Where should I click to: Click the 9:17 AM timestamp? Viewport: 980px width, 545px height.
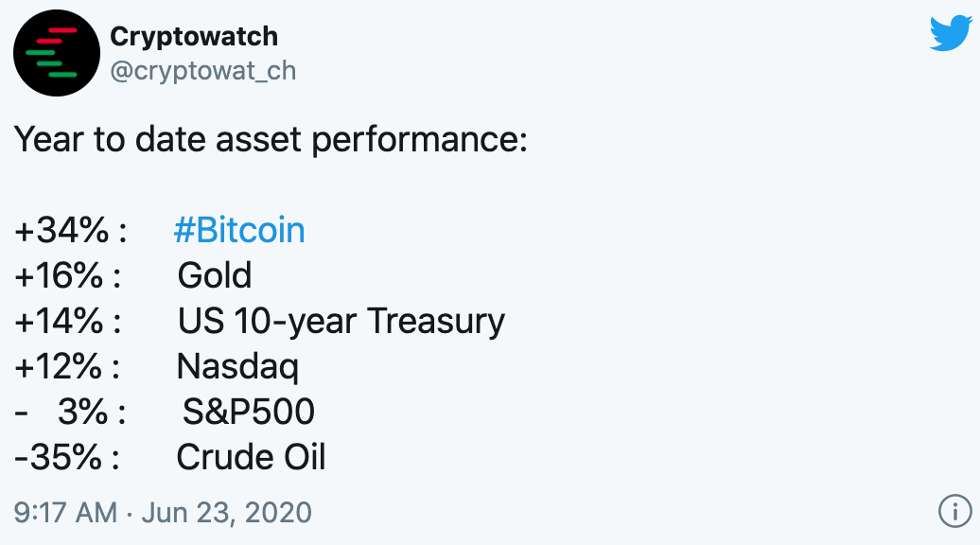click(x=65, y=513)
